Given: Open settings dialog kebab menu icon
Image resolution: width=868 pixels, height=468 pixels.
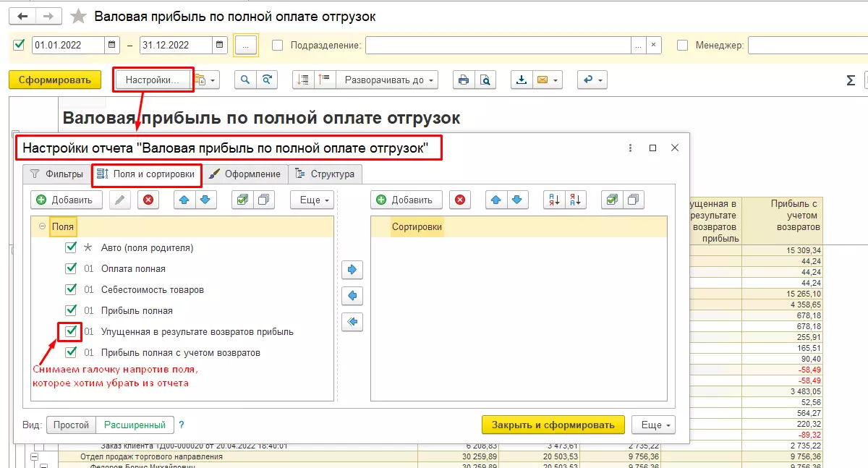Looking at the screenshot, I should tap(631, 148).
